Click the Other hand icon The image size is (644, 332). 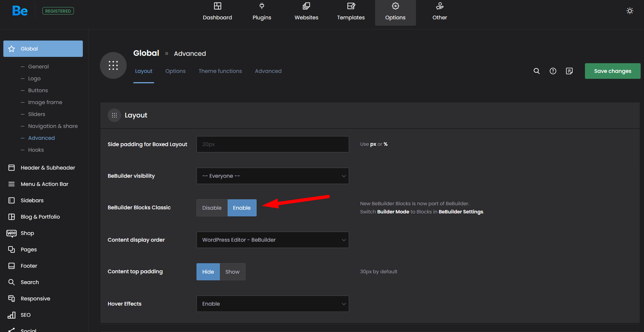[x=440, y=6]
